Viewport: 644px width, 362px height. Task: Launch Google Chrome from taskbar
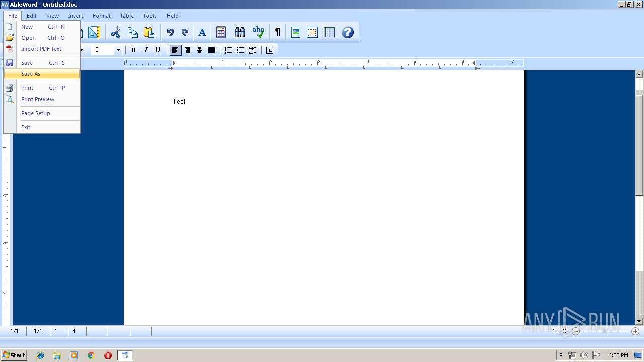coord(91,355)
